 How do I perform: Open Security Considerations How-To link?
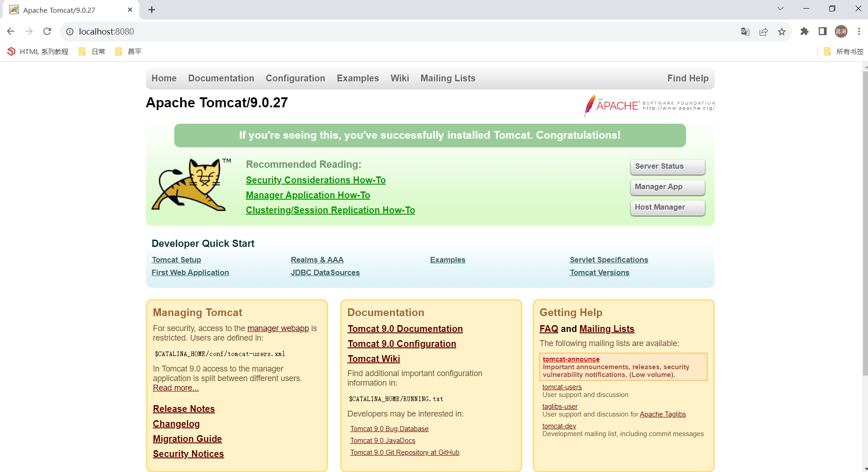tap(316, 180)
